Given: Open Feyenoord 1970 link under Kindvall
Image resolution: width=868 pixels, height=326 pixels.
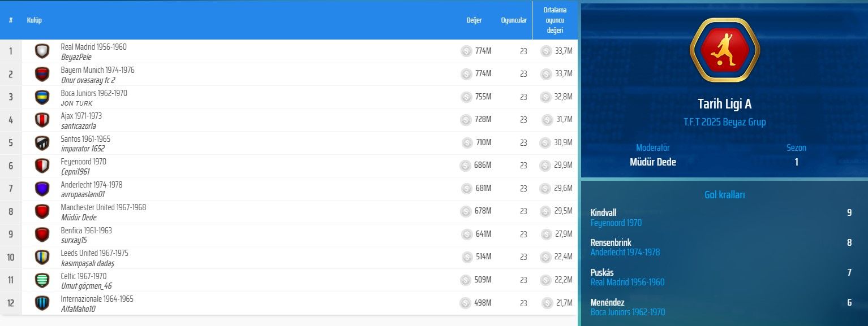Looking at the screenshot, I should [616, 223].
